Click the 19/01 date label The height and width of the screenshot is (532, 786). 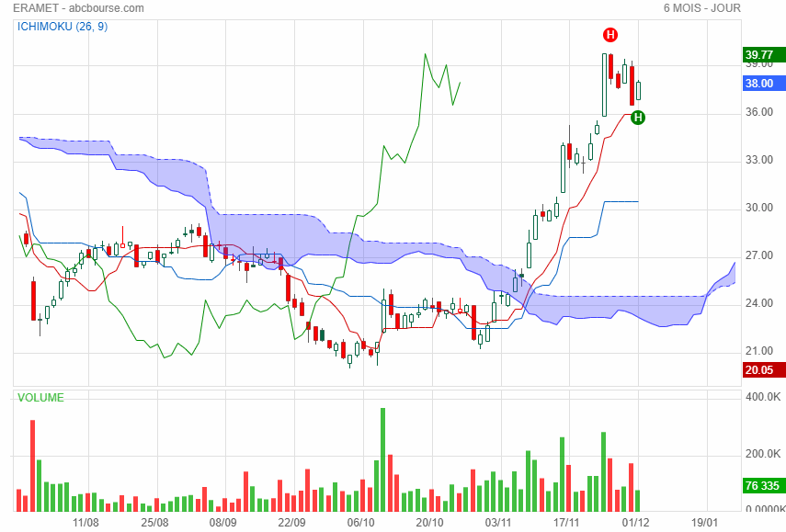pyautogui.click(x=704, y=523)
